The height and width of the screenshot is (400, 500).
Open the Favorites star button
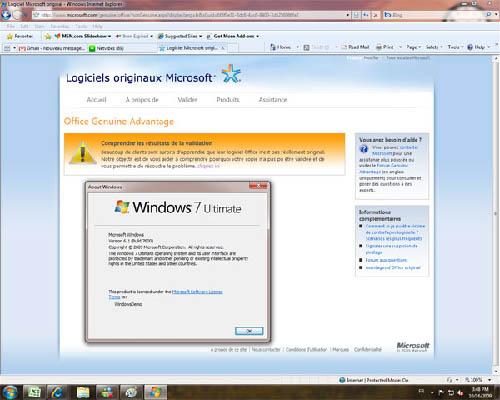coord(20,36)
